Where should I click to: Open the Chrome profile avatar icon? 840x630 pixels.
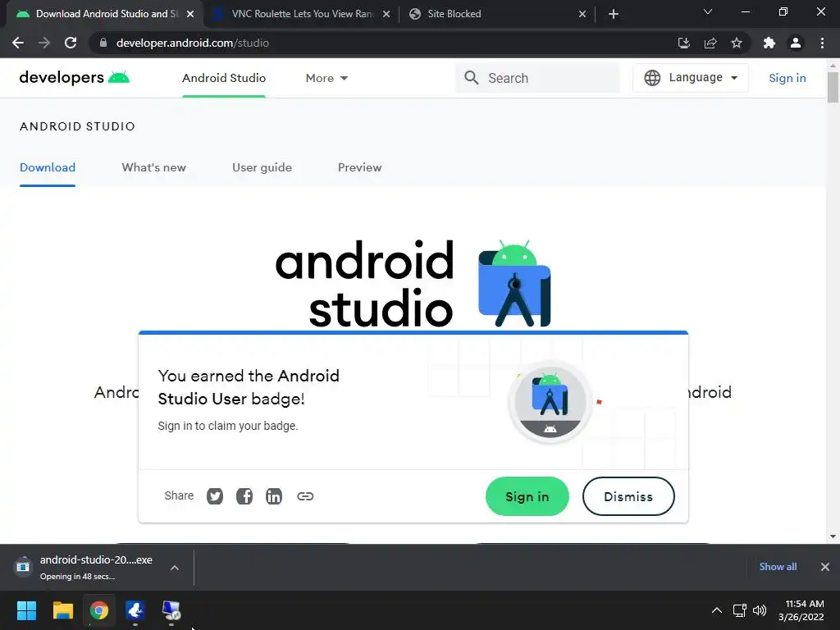[796, 43]
